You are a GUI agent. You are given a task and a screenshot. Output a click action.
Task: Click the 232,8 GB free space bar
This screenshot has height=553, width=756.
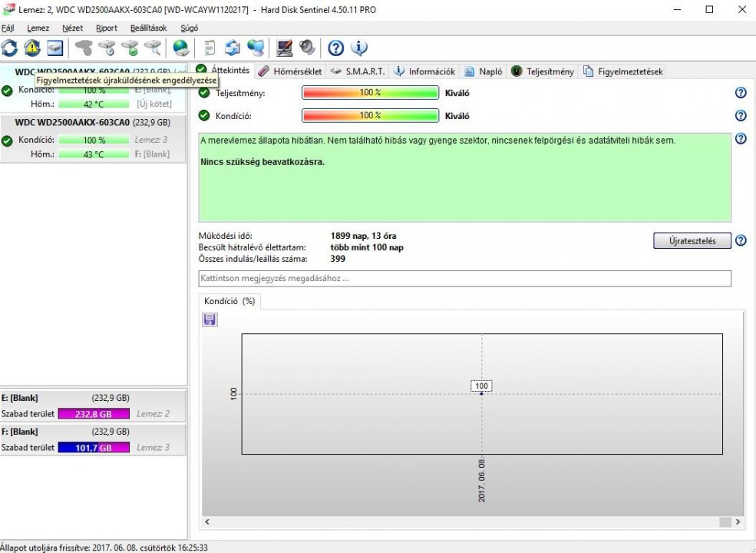94,413
